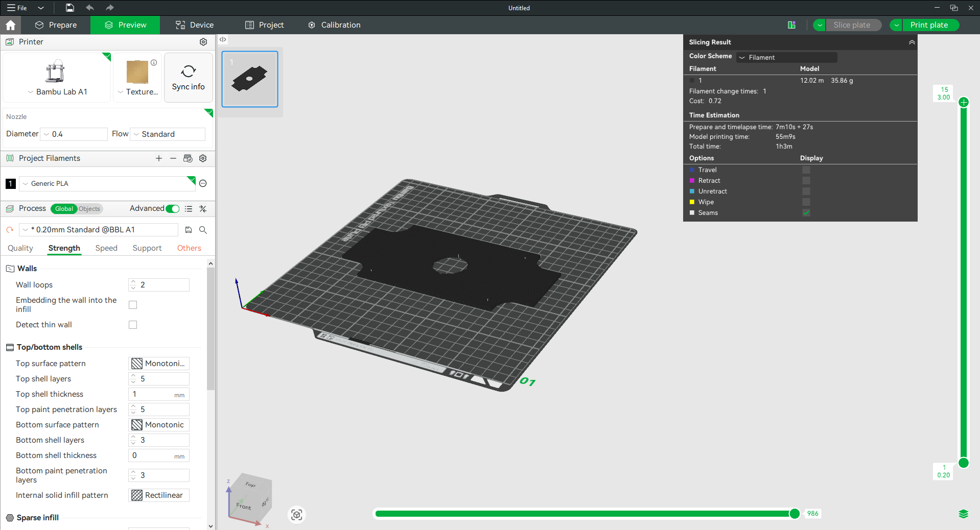Open the Slice plate dropdown arrow
Viewport: 980px width, 530px height.
[x=820, y=25]
